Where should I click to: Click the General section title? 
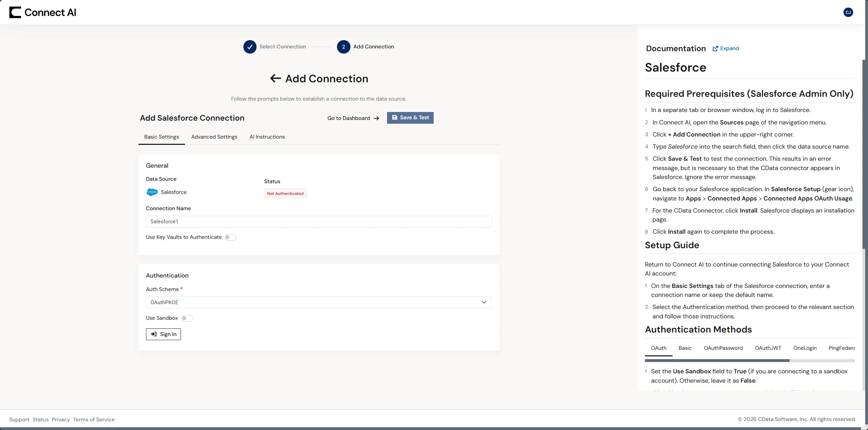pos(157,166)
